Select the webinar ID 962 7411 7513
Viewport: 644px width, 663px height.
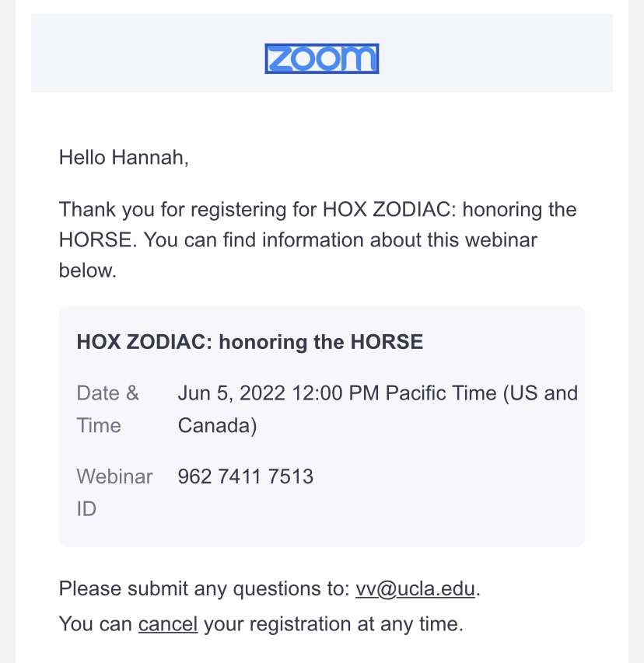tap(246, 476)
